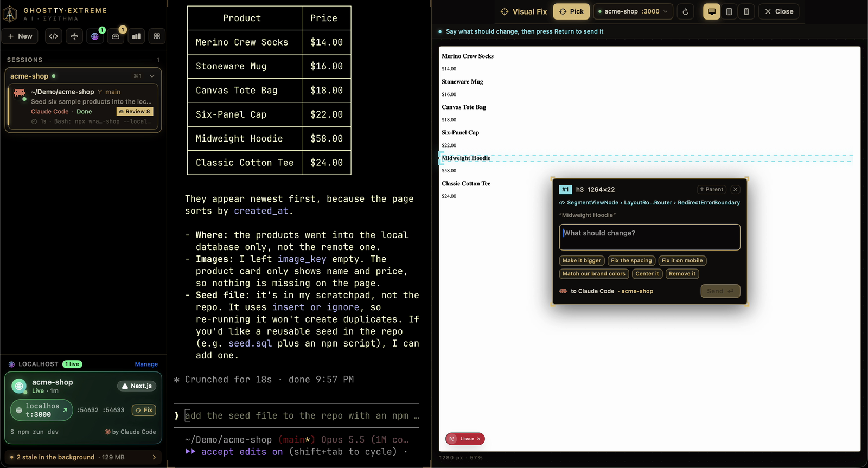Open the localhost:3000 link pill
868x468 pixels.
pyautogui.click(x=42, y=410)
